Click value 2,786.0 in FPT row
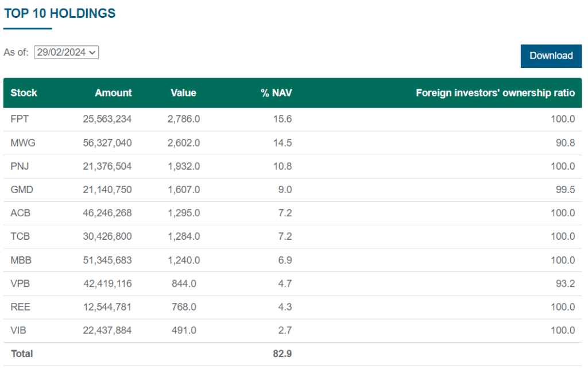 pyautogui.click(x=184, y=119)
